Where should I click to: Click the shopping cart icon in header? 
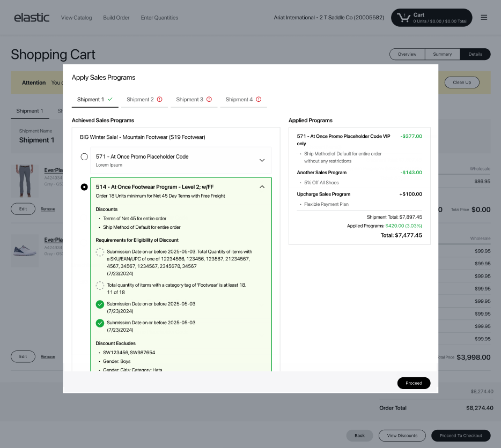point(404,18)
